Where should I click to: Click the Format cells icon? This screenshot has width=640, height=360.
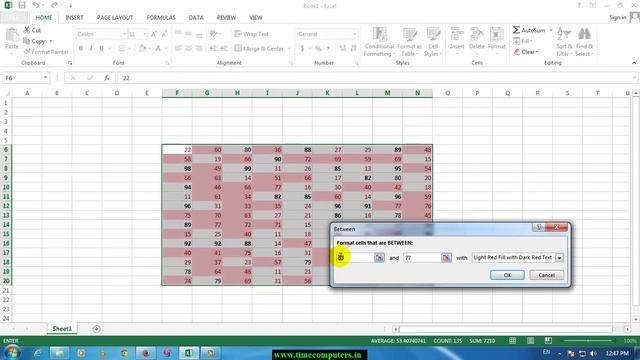click(497, 34)
